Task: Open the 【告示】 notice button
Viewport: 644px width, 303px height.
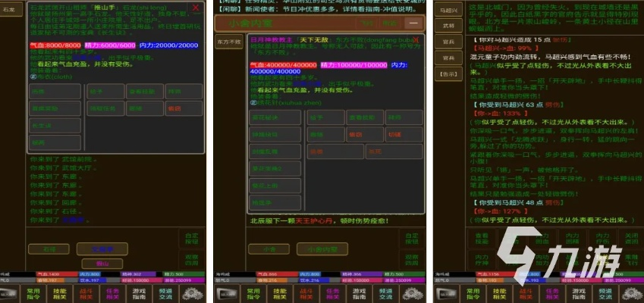Action: [x=448, y=74]
